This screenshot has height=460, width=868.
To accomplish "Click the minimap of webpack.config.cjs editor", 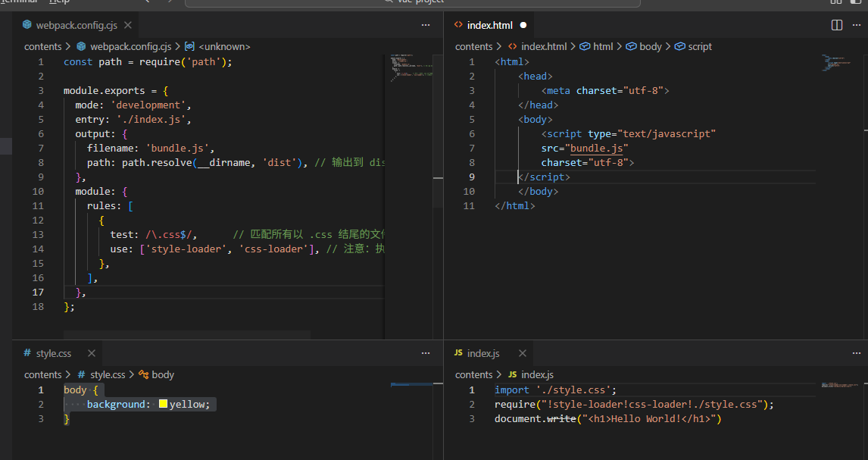I will [411, 69].
